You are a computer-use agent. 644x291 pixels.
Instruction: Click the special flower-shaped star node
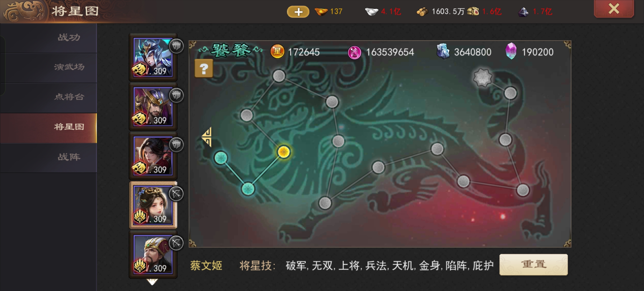tap(482, 78)
